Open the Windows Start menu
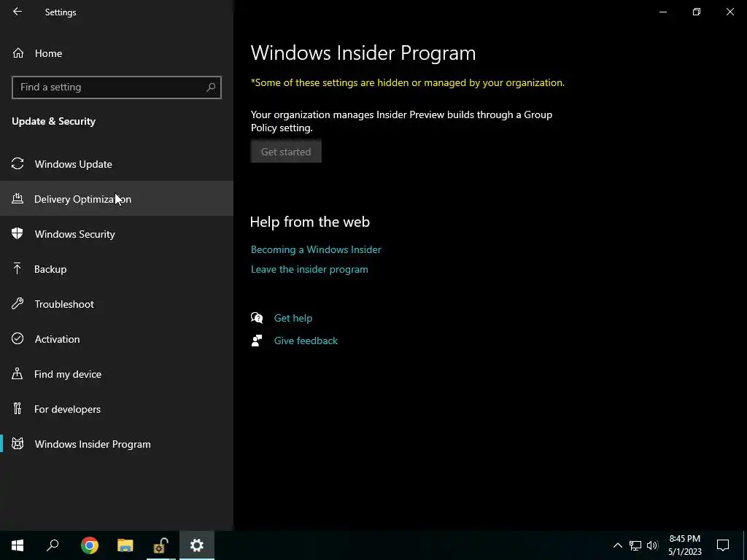Viewport: 747px width, 560px height. click(18, 545)
